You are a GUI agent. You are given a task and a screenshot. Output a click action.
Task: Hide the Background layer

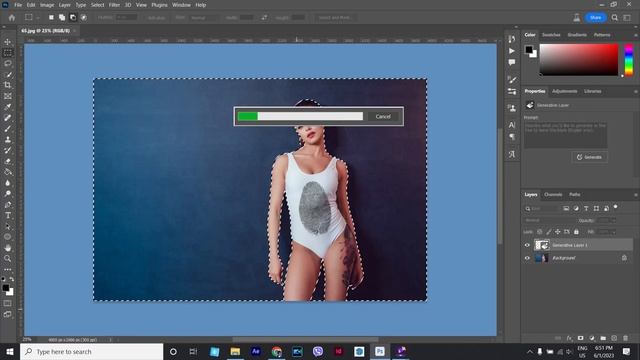(x=527, y=258)
